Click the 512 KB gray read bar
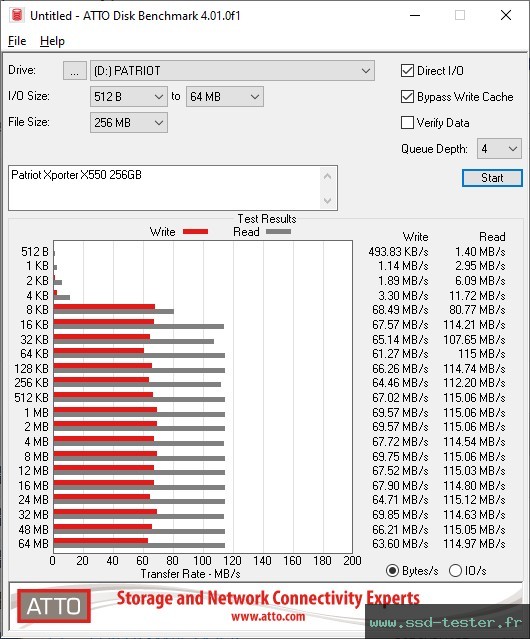 point(139,399)
